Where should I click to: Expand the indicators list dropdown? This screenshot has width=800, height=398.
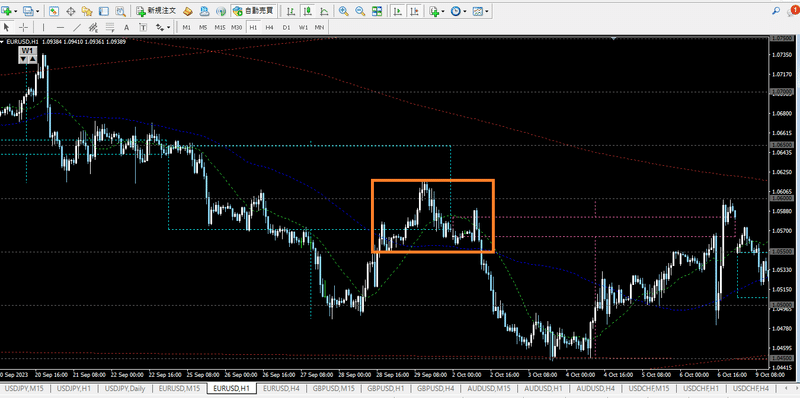(x=443, y=11)
